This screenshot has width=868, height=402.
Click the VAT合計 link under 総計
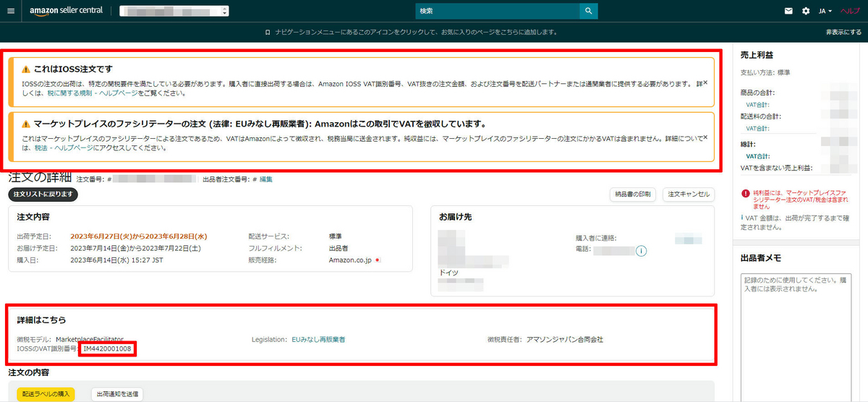click(x=758, y=155)
